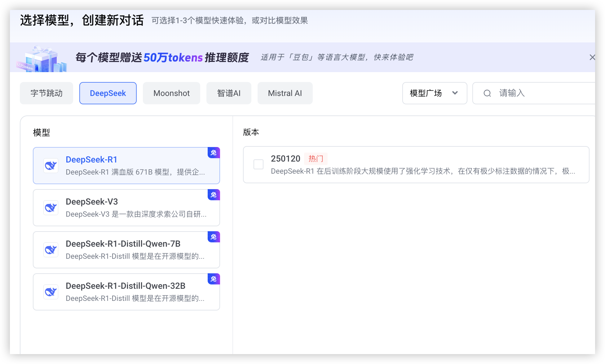Dismiss the 50万tokens promotion banner
This screenshot has height=364, width=605.
592,57
